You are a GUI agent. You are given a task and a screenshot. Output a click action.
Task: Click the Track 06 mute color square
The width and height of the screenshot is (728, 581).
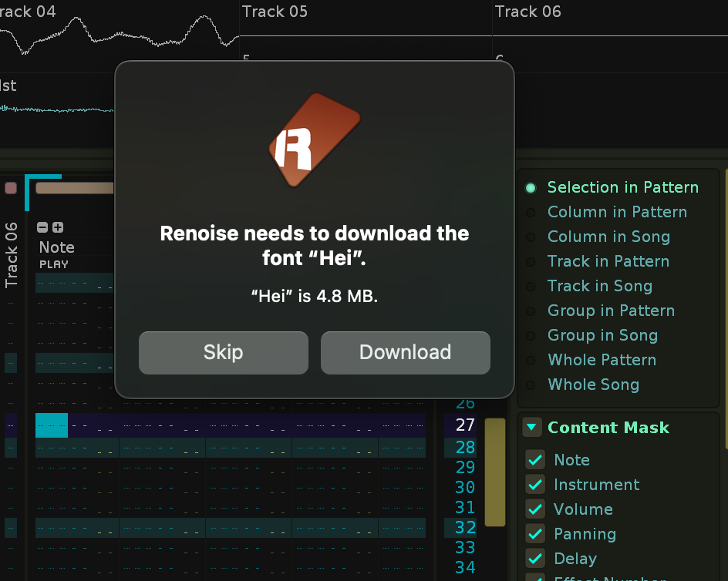[x=11, y=188]
